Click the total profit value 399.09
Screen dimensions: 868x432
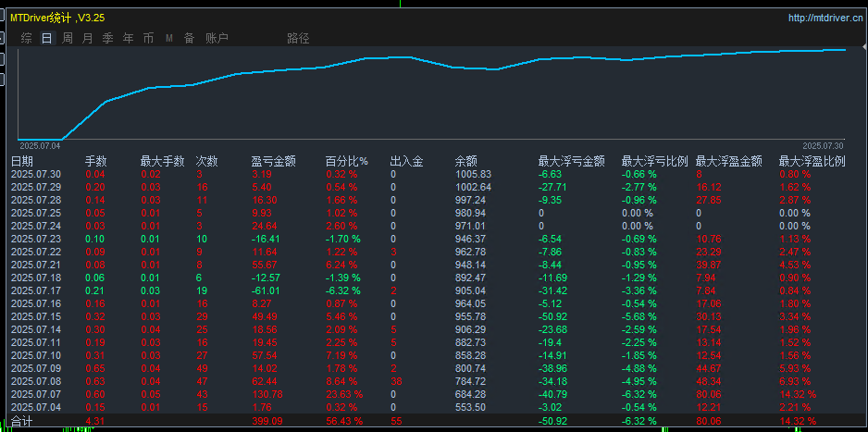[267, 422]
